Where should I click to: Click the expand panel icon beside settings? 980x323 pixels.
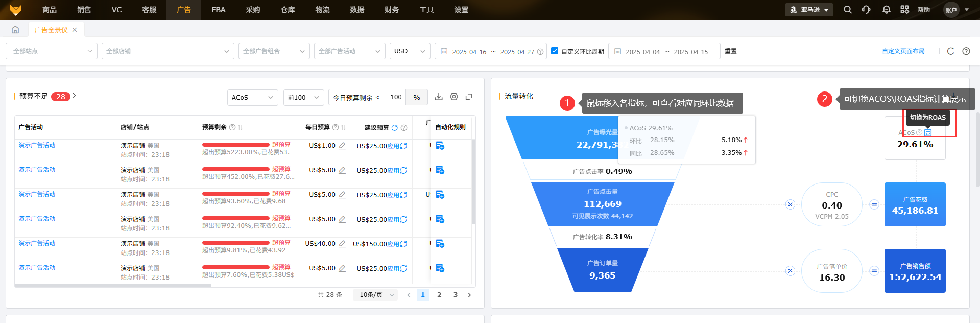click(x=469, y=97)
